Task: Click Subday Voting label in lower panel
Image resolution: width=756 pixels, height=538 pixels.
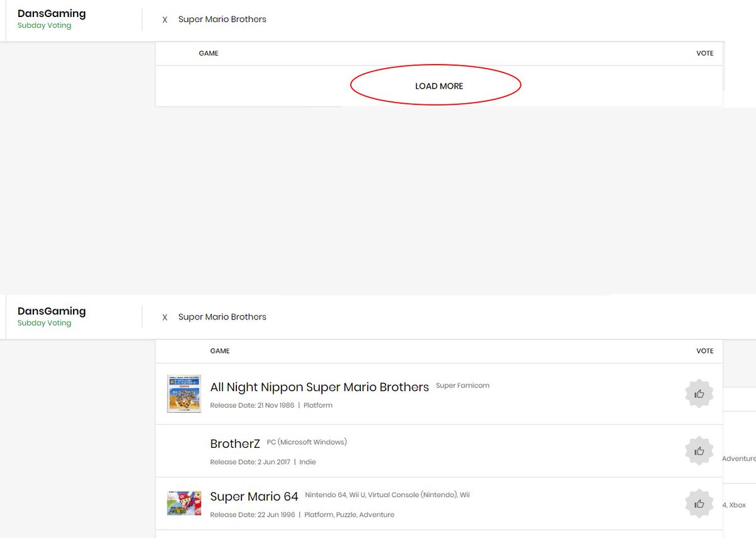Action: pyautogui.click(x=44, y=323)
